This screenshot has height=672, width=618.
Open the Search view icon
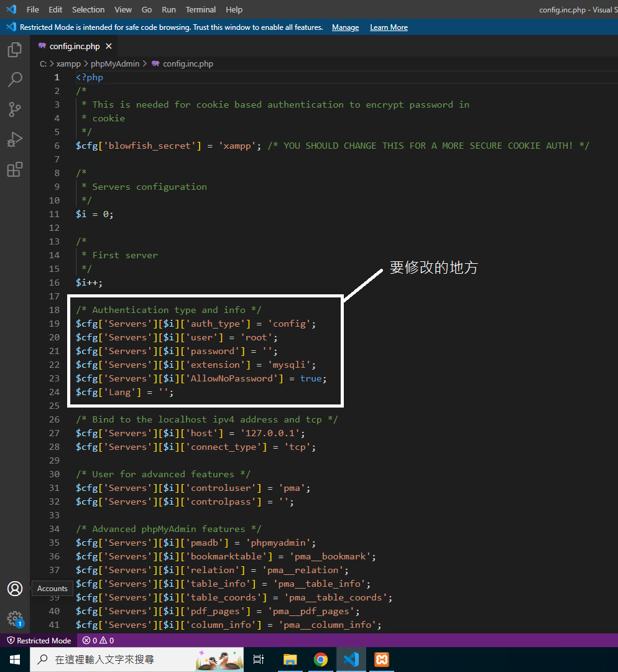[x=15, y=80]
